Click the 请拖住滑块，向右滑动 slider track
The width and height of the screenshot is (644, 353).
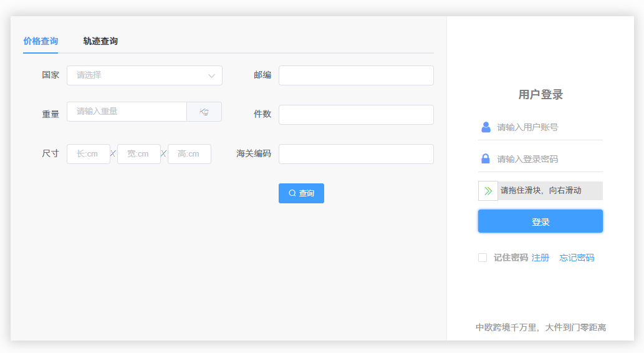(541, 191)
